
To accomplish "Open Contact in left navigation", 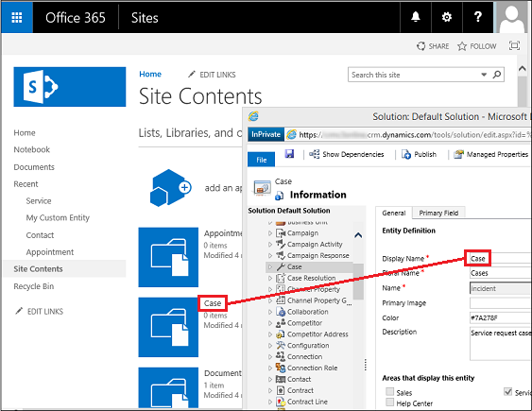I will click(40, 235).
